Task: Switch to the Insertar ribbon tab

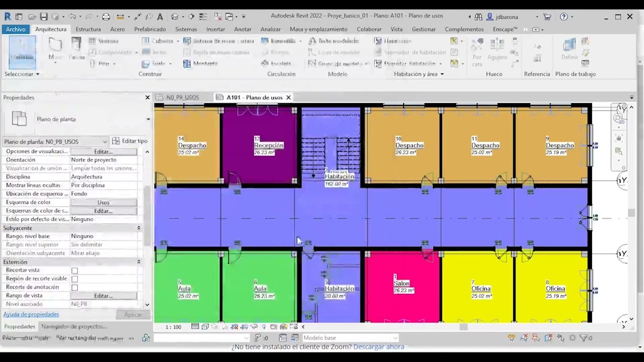Action: 215,29
